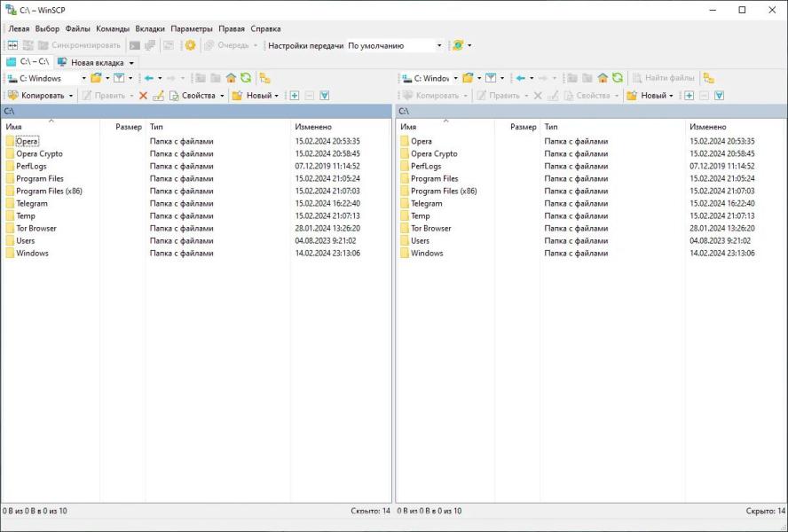
Task: Expand the dropdown arrow next to 'Новая вкладка'
Action: [131, 63]
